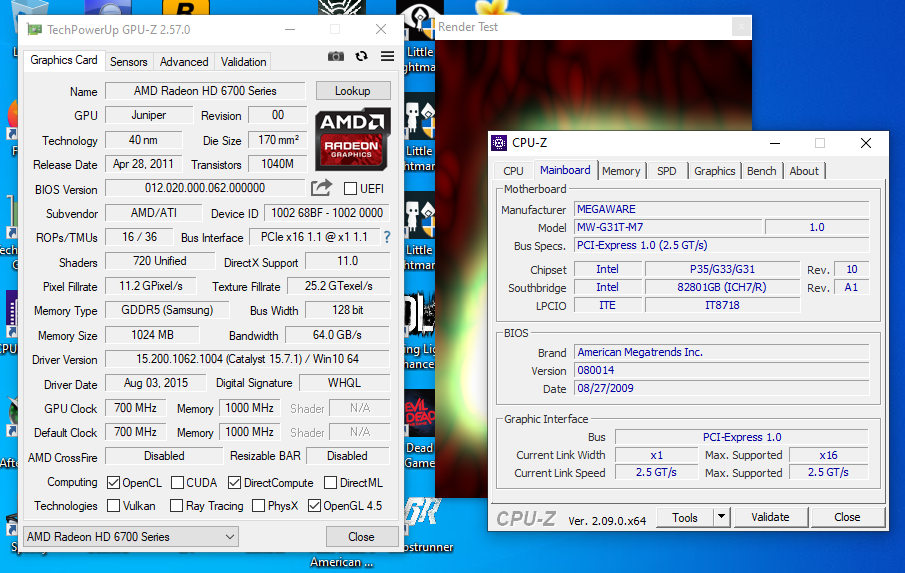
Task: Open the About tab in CPU-Z
Action: pos(804,171)
